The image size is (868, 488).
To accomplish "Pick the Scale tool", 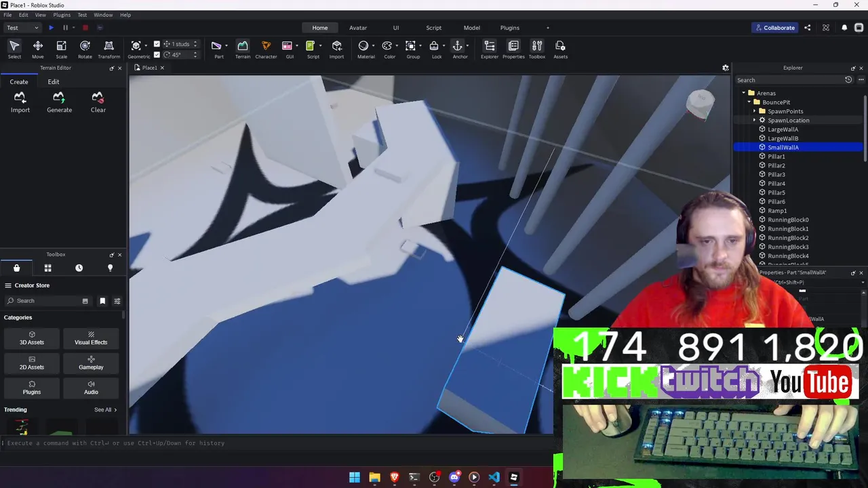I will [61, 49].
